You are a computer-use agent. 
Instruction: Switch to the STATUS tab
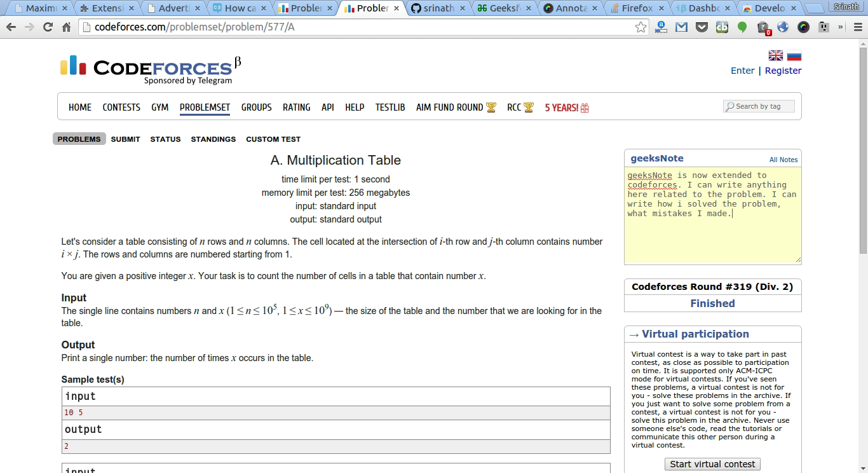pos(165,139)
